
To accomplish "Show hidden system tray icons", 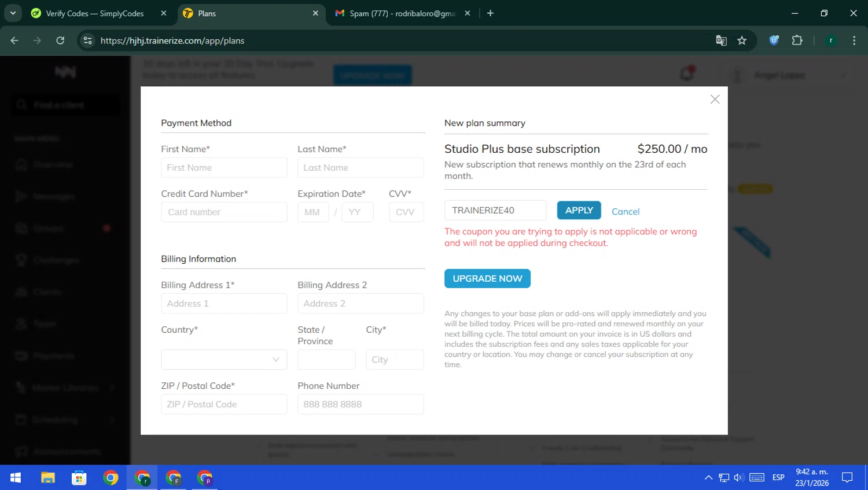I will [708, 478].
